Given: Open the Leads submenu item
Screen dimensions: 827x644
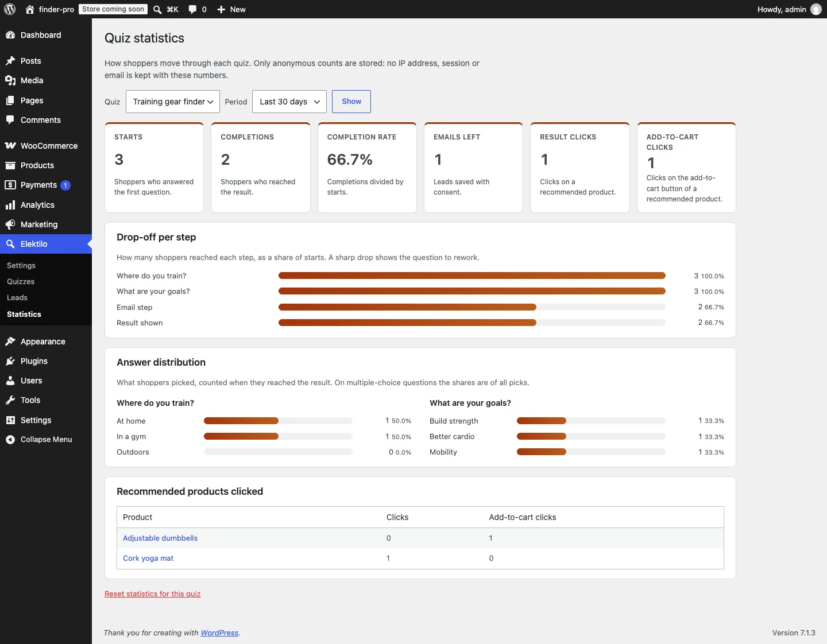Looking at the screenshot, I should pyautogui.click(x=17, y=298).
